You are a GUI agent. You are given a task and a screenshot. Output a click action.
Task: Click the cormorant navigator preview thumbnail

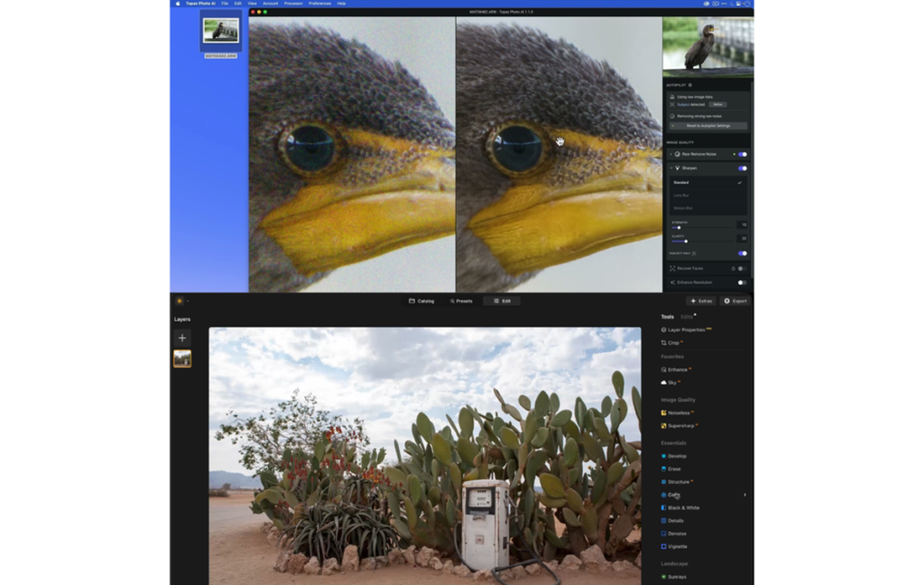tap(707, 47)
